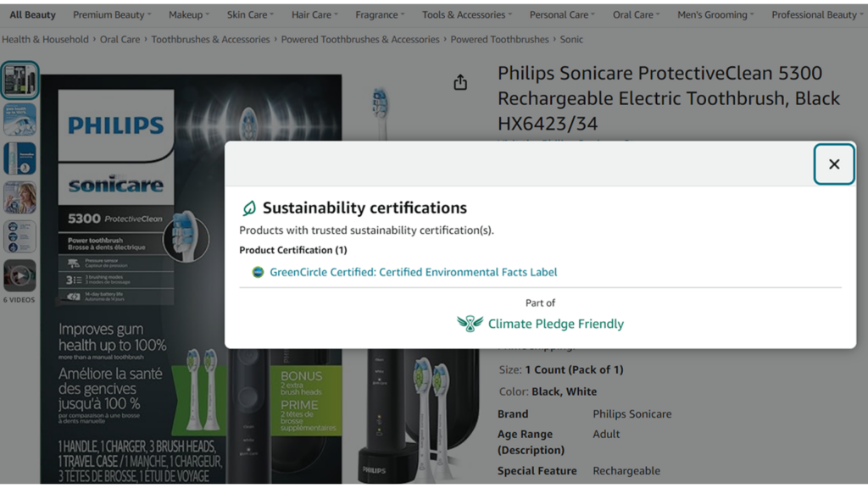The width and height of the screenshot is (868, 488).
Task: Go to the Sonic breadcrumb category
Action: click(571, 39)
